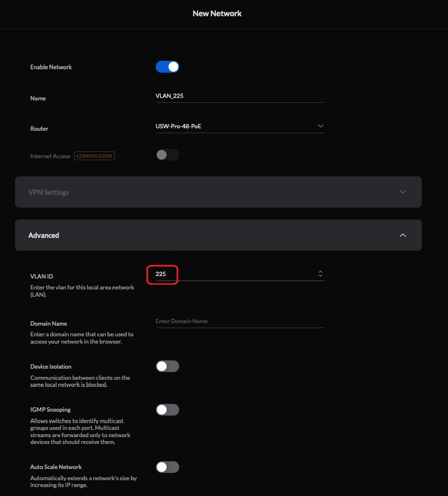Decrease VLAN ID with the down stepper arrow

pyautogui.click(x=320, y=276)
